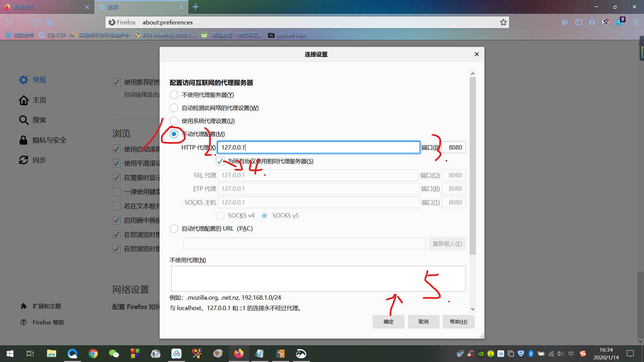The width and height of the screenshot is (644, 362).
Task: Click the 确定 button to confirm
Action: click(388, 321)
